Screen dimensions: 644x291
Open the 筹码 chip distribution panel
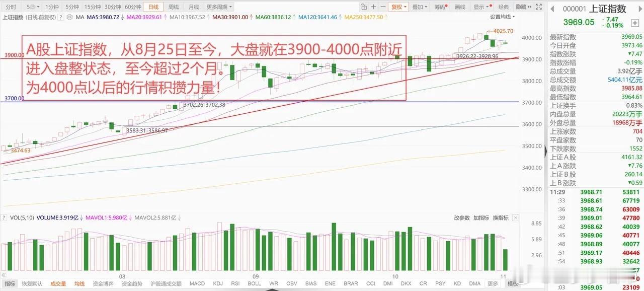[440, 6]
